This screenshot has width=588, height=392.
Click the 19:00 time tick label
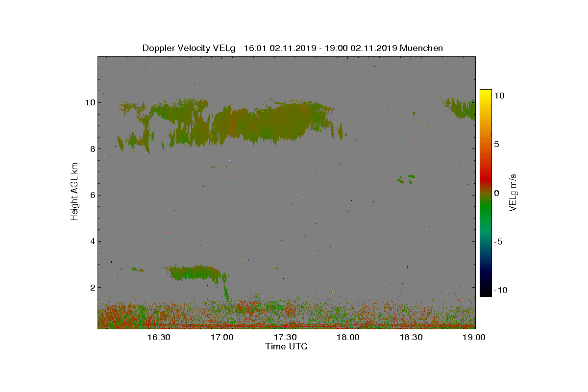[x=474, y=338]
